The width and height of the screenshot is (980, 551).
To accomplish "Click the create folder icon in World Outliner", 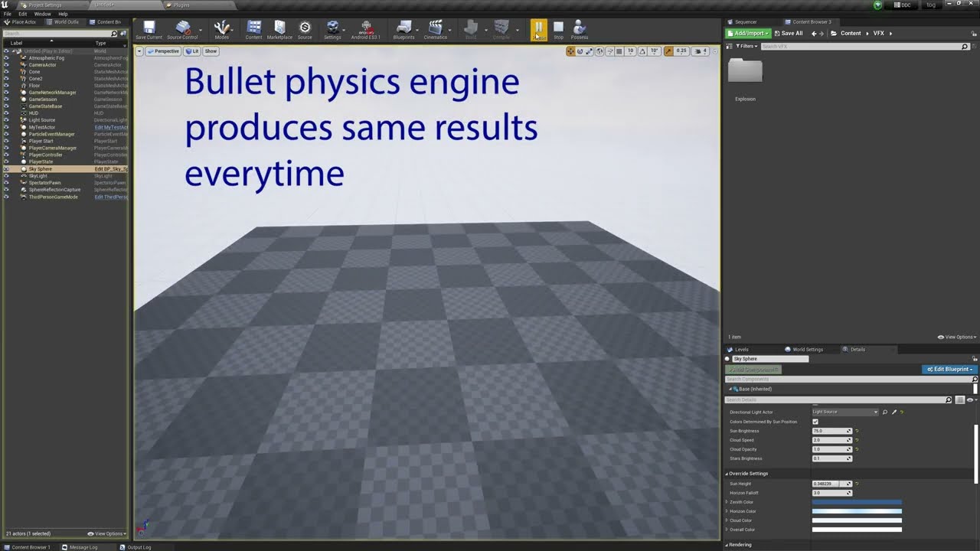I will (123, 34).
